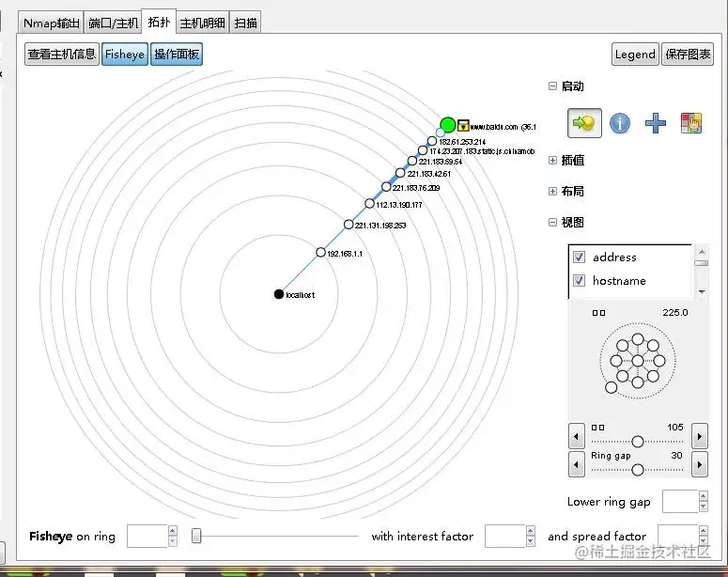Switch to the Nmap输出 tab
This screenshot has height=577, width=728.
pyautogui.click(x=51, y=23)
